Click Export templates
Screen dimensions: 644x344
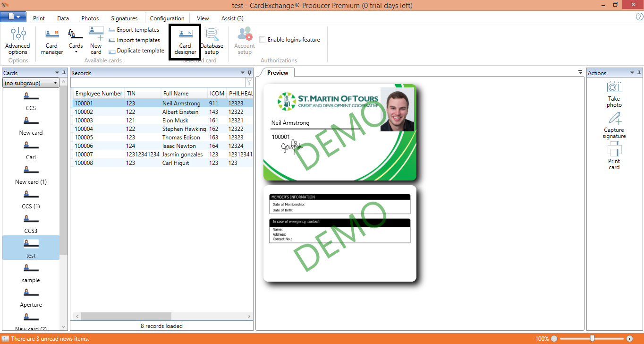click(134, 30)
